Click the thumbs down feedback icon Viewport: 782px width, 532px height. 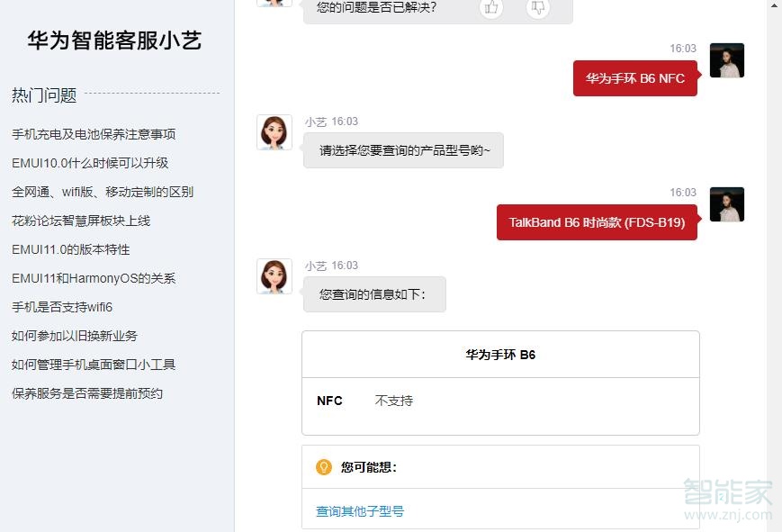pyautogui.click(x=537, y=7)
